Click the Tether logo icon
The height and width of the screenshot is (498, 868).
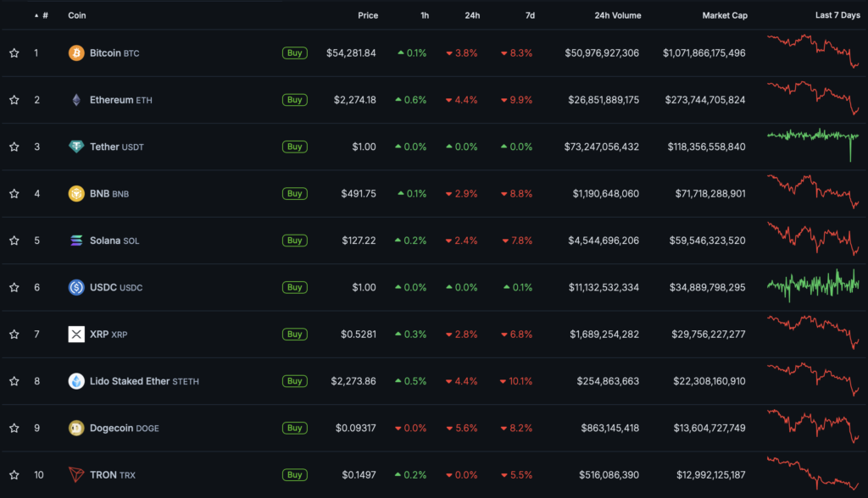pyautogui.click(x=76, y=147)
